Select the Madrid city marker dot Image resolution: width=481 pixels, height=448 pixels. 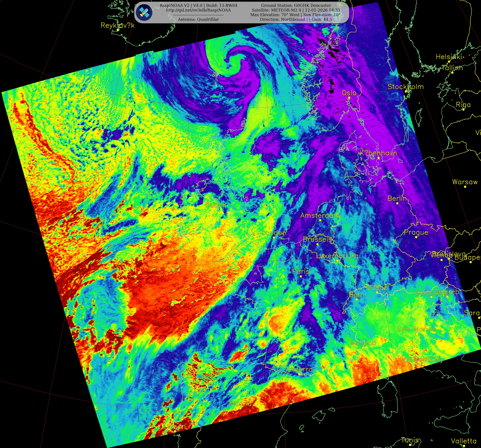pyautogui.click(x=240, y=408)
